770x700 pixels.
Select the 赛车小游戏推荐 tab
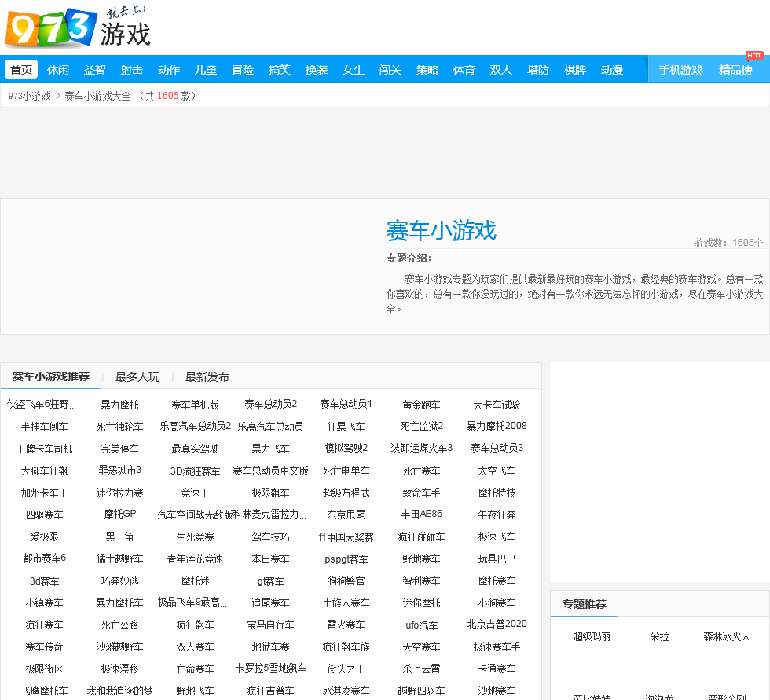pos(51,377)
